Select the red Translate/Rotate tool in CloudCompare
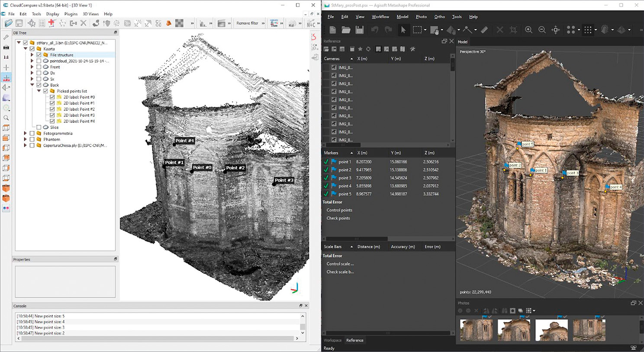The image size is (644, 352). coord(52,23)
